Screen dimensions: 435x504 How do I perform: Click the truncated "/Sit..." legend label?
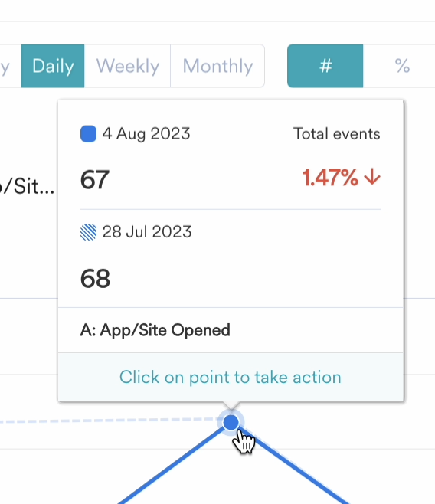point(28,186)
